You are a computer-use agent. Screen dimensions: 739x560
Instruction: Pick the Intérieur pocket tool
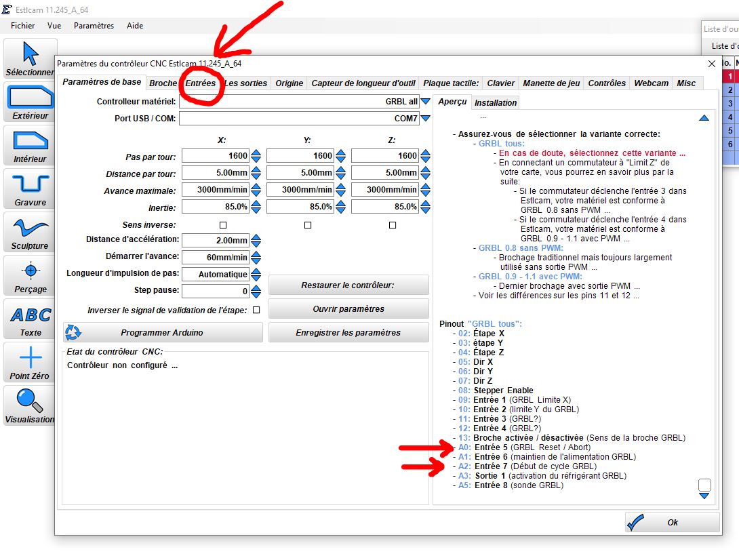coord(30,145)
